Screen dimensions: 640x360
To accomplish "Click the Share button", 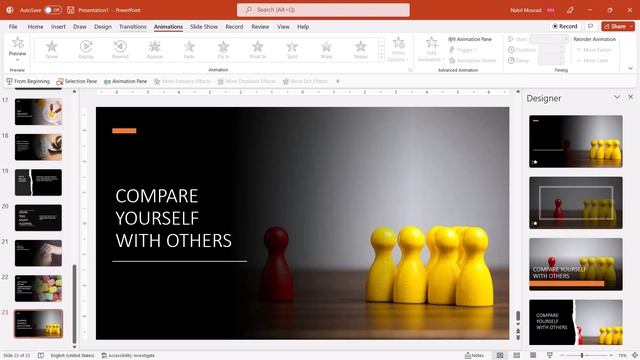I will [x=618, y=26].
